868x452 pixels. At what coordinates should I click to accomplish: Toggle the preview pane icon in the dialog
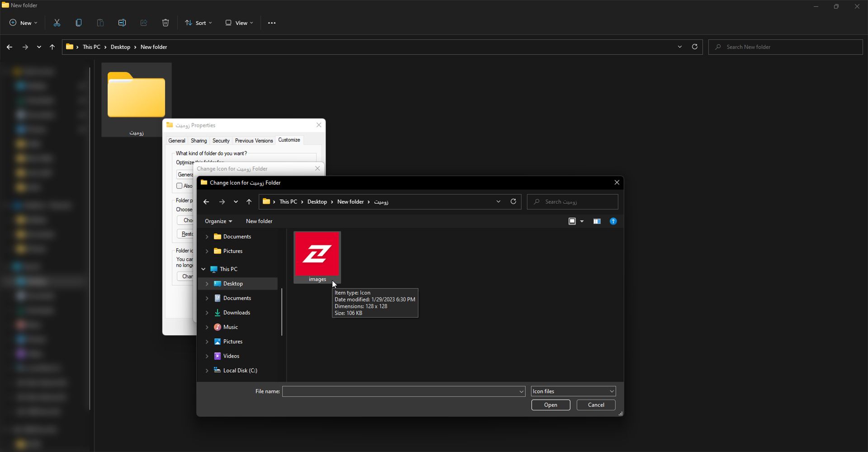coord(597,221)
